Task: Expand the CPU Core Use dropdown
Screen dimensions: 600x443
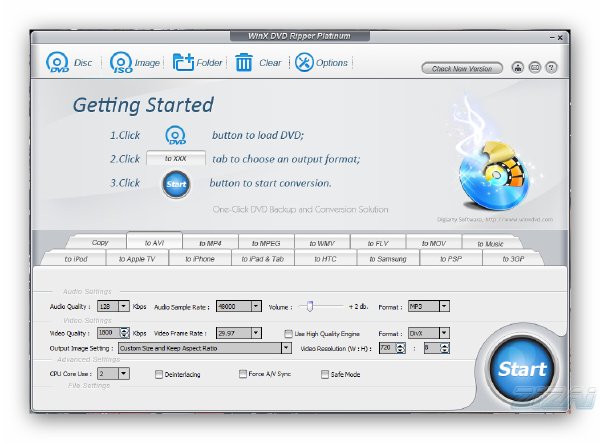Action: (124, 373)
